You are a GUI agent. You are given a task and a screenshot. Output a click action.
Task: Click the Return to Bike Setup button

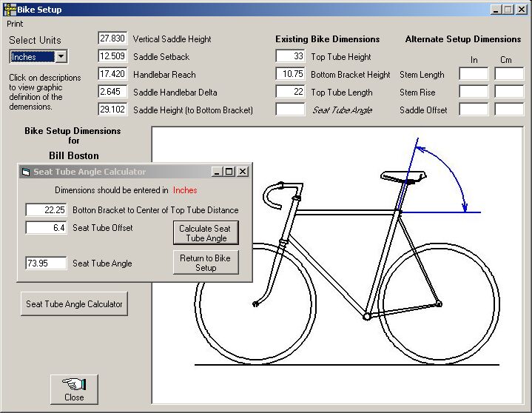coord(206,262)
